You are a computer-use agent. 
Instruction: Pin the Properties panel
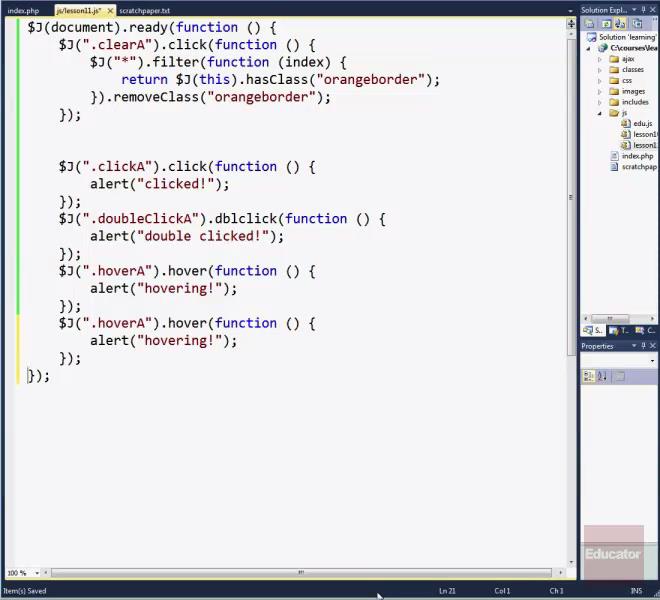point(643,346)
